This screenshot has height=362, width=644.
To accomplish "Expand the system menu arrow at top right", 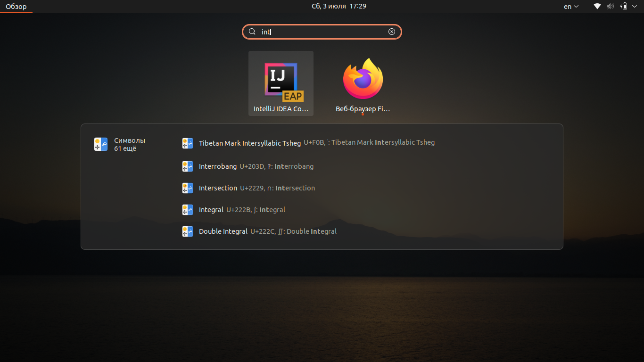I will pos(636,7).
